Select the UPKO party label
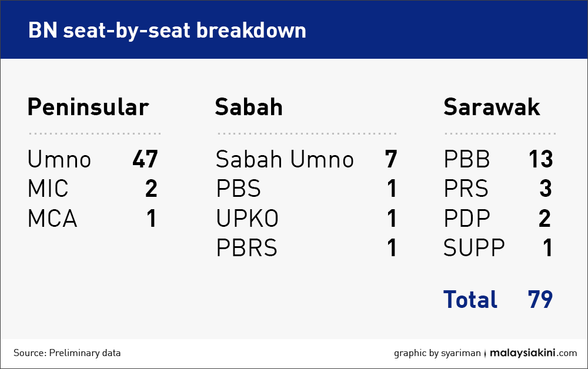This screenshot has height=369, width=588. 248,219
